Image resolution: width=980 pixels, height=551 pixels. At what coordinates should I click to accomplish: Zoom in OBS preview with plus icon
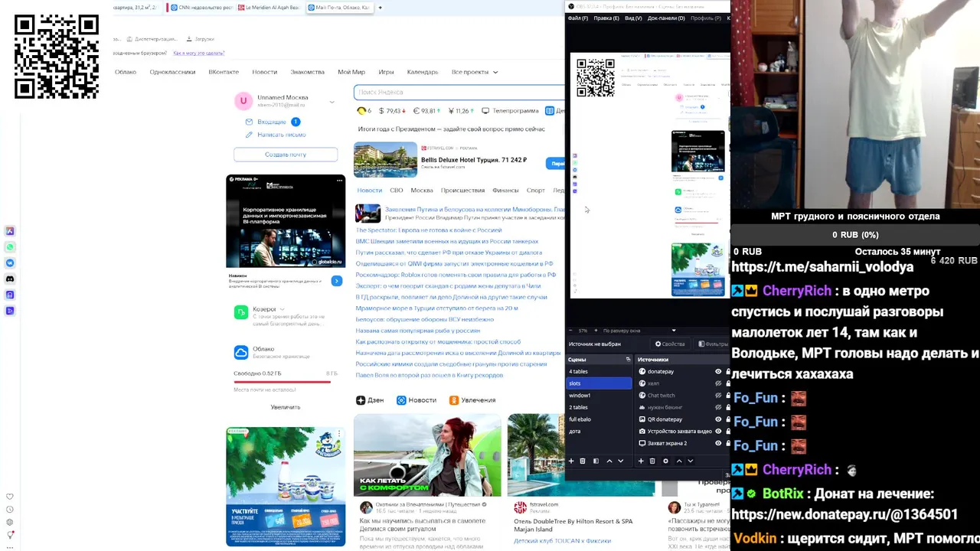pos(596,331)
